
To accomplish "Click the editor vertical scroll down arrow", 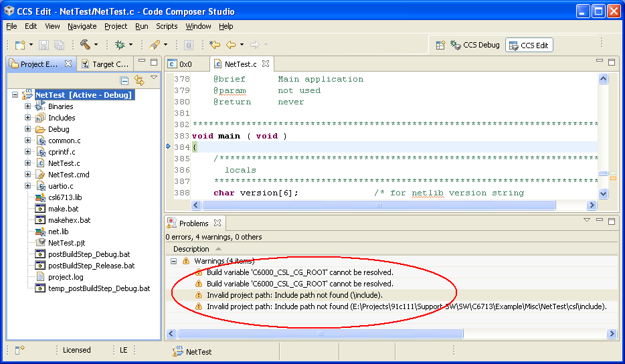I will coord(603,193).
